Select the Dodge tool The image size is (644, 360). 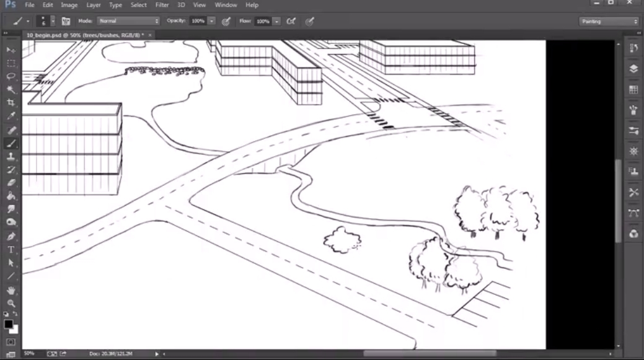coord(11,222)
